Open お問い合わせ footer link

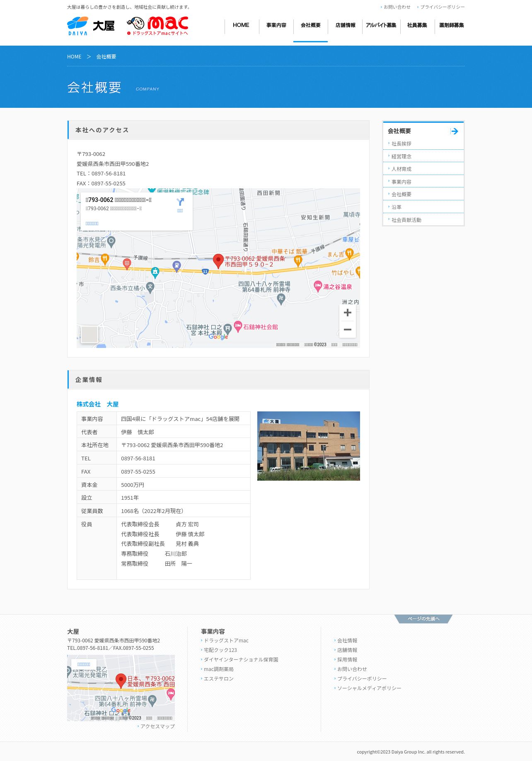352,669
